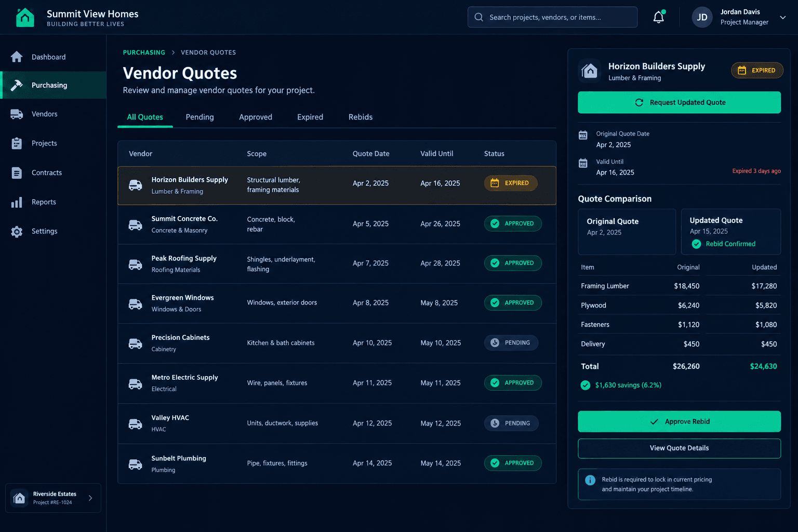Screen dimensions: 798x532
Task: Search projects, vendors, or items field
Action: pyautogui.click(x=552, y=17)
